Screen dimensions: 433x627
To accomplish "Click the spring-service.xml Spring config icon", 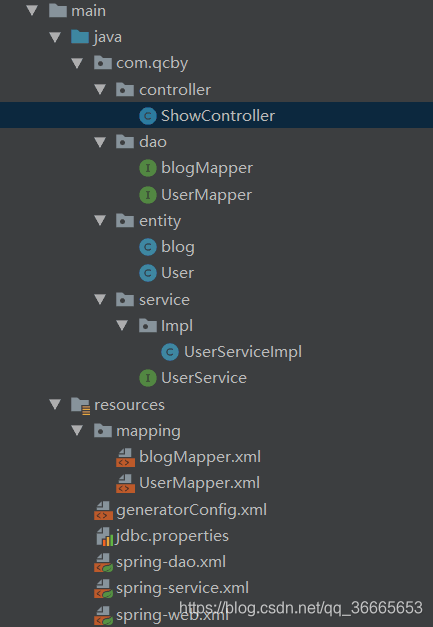I will pyautogui.click(x=103, y=589).
